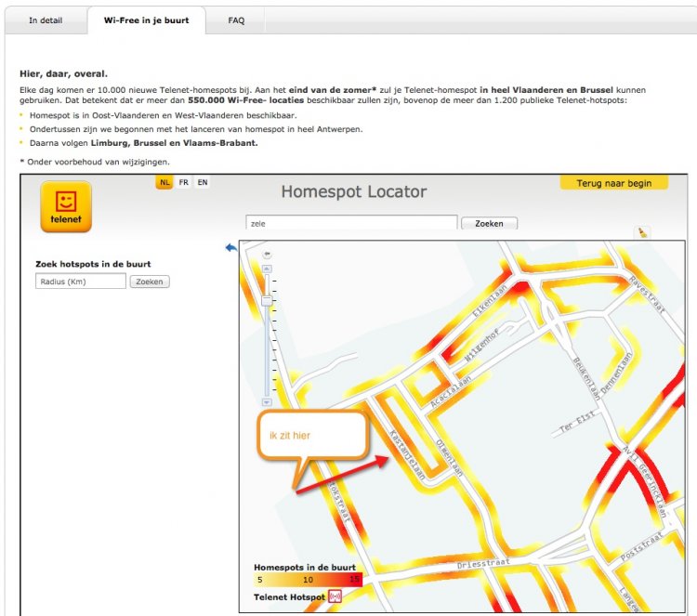Click the blue back arrow icon
Image resolution: width=697 pixels, height=616 pixels.
click(231, 247)
